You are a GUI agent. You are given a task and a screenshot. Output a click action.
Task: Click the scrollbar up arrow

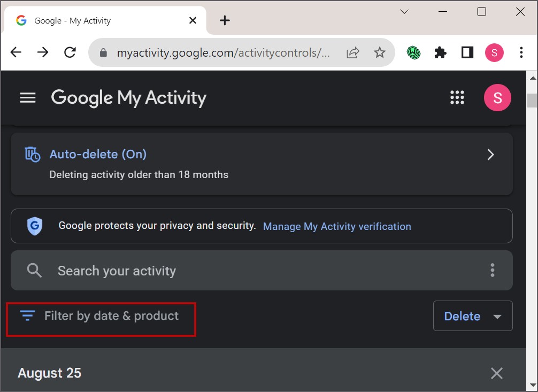click(x=533, y=78)
